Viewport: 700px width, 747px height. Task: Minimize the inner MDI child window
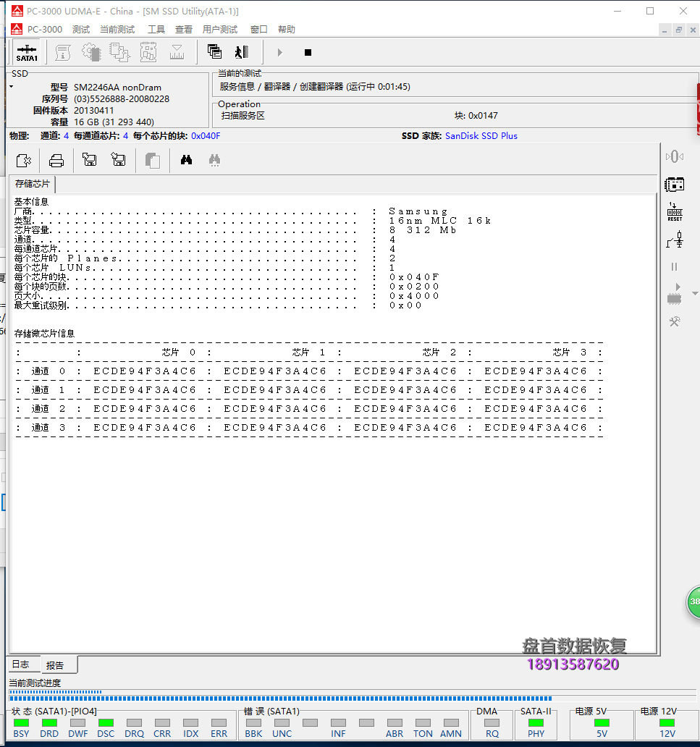[665, 30]
